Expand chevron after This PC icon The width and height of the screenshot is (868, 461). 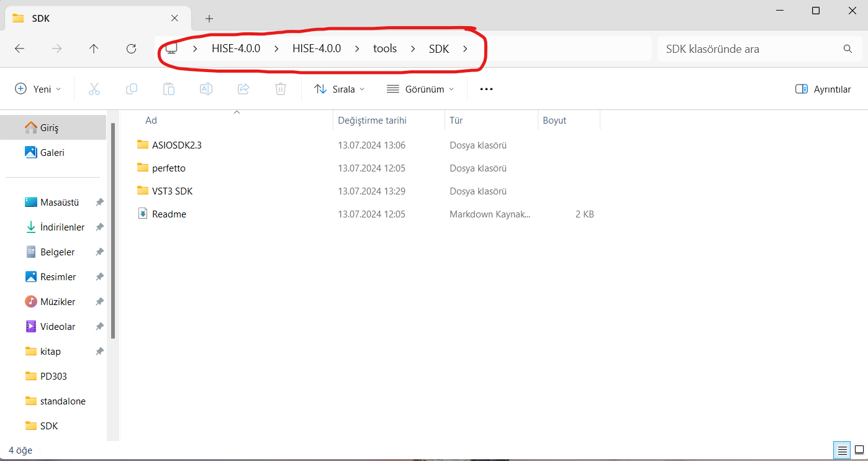[x=195, y=48]
